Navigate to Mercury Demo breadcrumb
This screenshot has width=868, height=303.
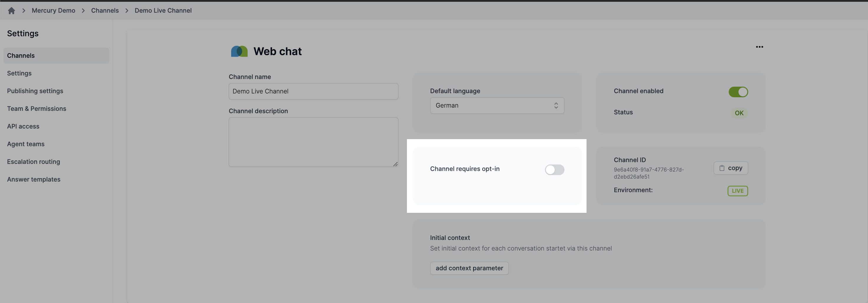point(53,10)
